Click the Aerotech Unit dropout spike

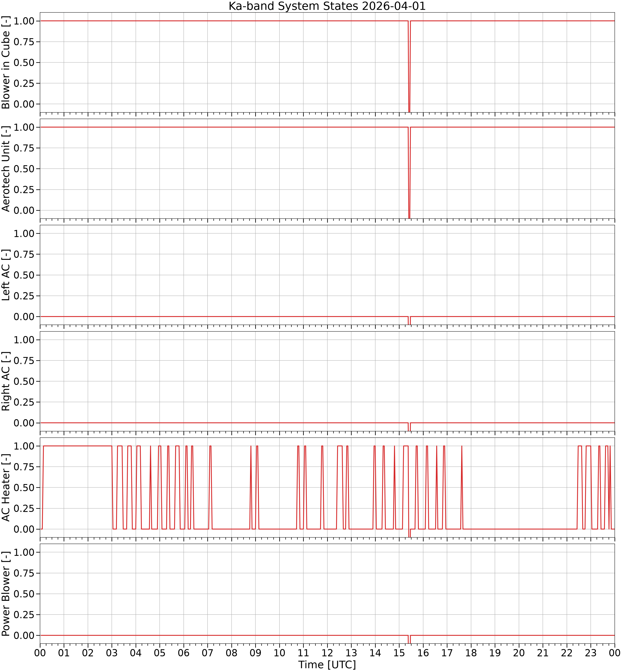(x=409, y=172)
